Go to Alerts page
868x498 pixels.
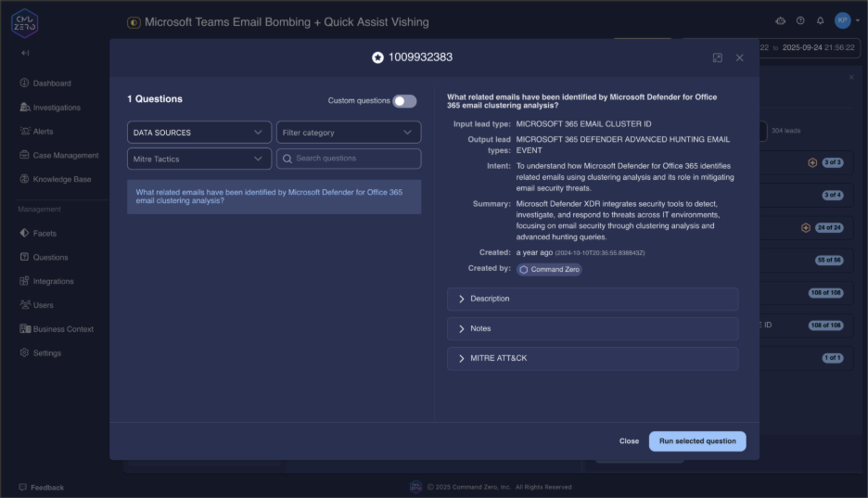pyautogui.click(x=36, y=131)
